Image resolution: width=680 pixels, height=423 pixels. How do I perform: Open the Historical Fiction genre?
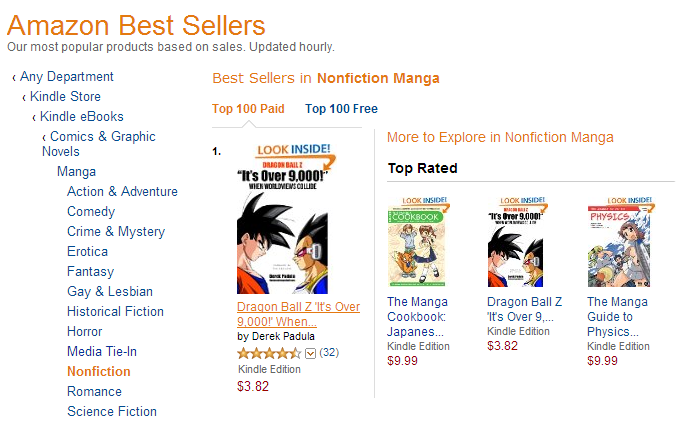pos(115,312)
